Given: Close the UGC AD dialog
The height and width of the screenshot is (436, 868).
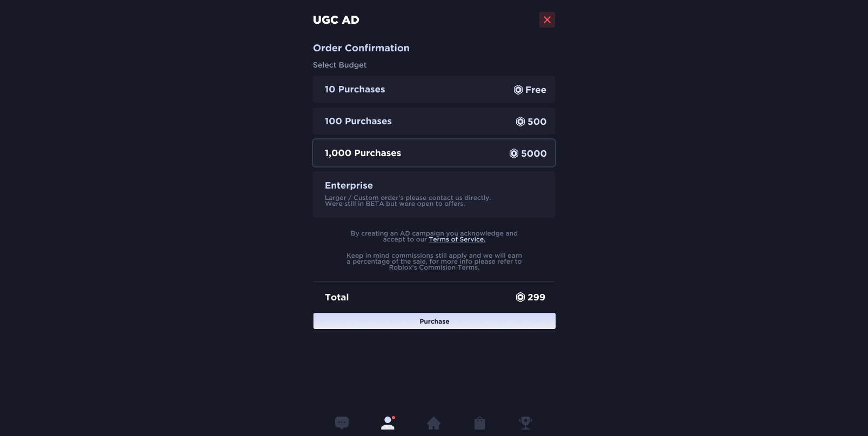Looking at the screenshot, I should coord(547,20).
